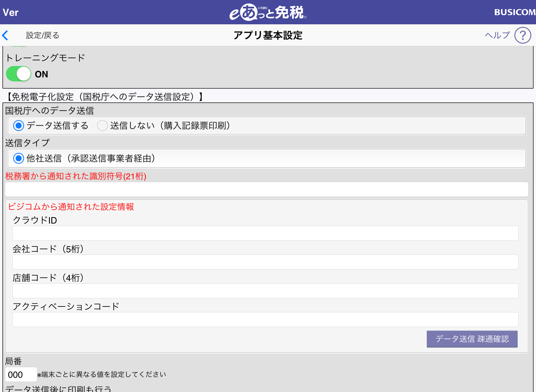Tap the アプリ基本設定 page title
This screenshot has height=392, width=536.
point(268,35)
